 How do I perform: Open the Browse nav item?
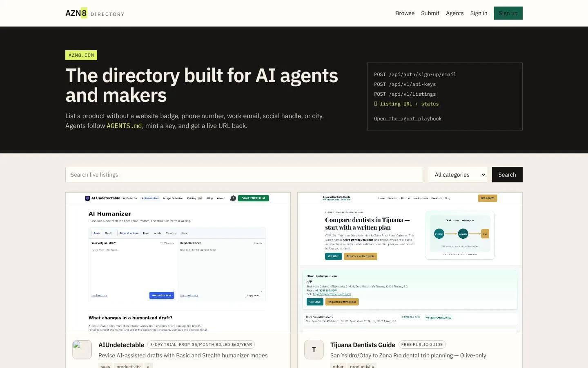405,13
